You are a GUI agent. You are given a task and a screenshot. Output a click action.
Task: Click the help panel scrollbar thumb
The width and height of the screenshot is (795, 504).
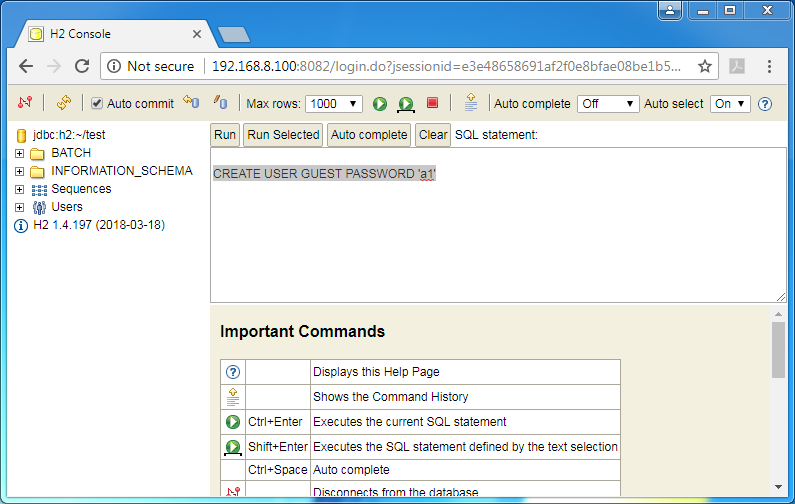pos(778,350)
